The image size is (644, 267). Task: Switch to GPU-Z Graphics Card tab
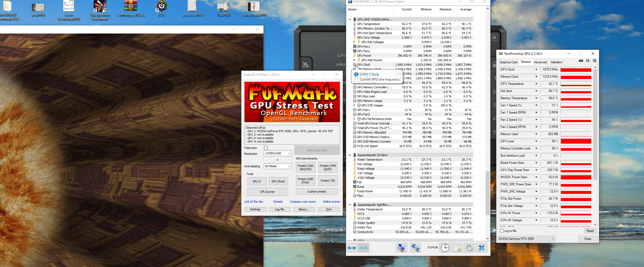coord(508,62)
